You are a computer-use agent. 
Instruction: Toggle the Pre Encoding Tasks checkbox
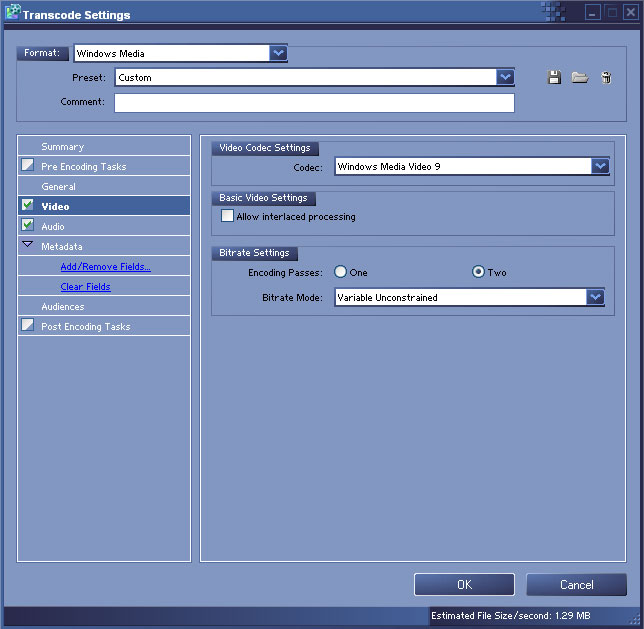[28, 165]
